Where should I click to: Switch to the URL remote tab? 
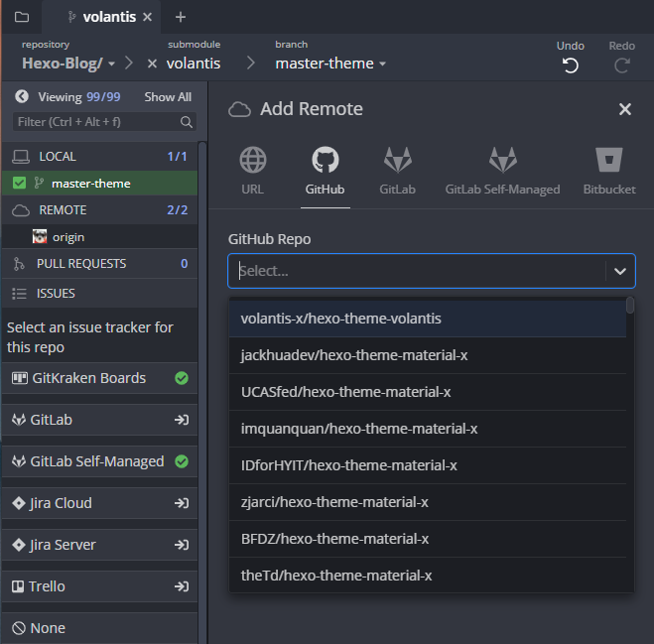[x=253, y=171]
